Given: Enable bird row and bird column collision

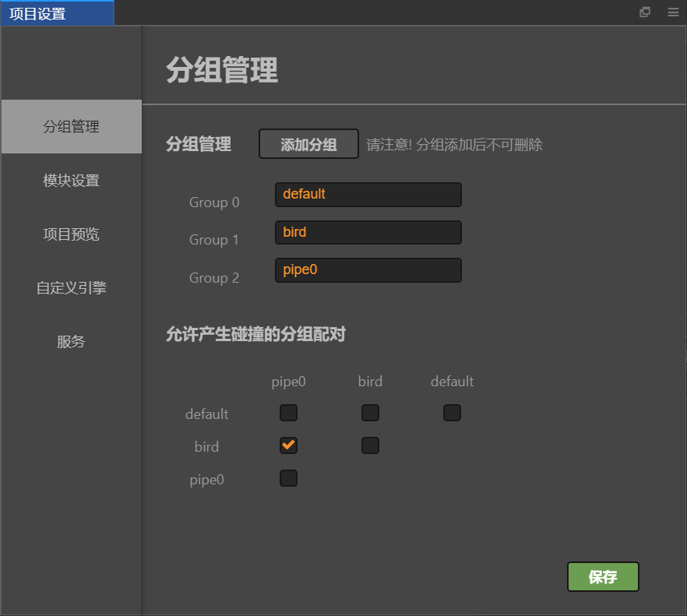Looking at the screenshot, I should point(370,445).
